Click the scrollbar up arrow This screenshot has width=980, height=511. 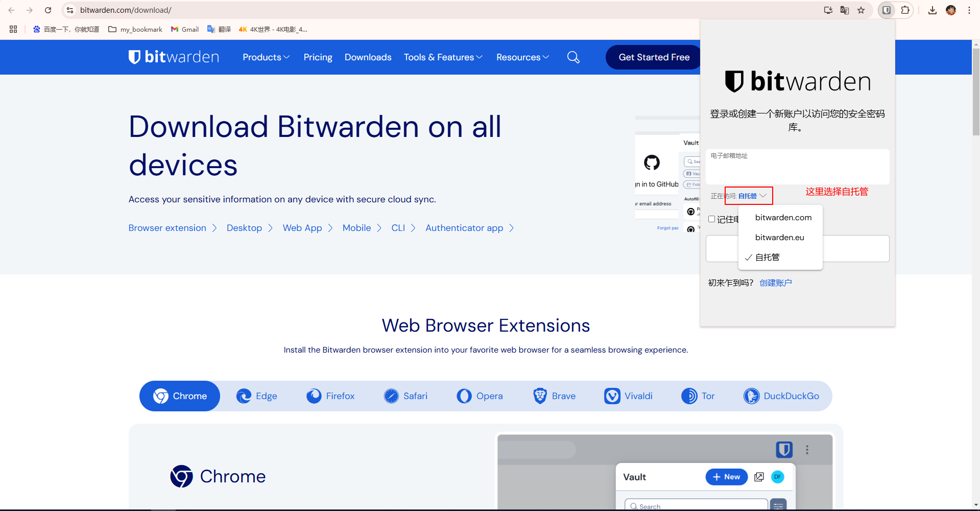coord(976,44)
